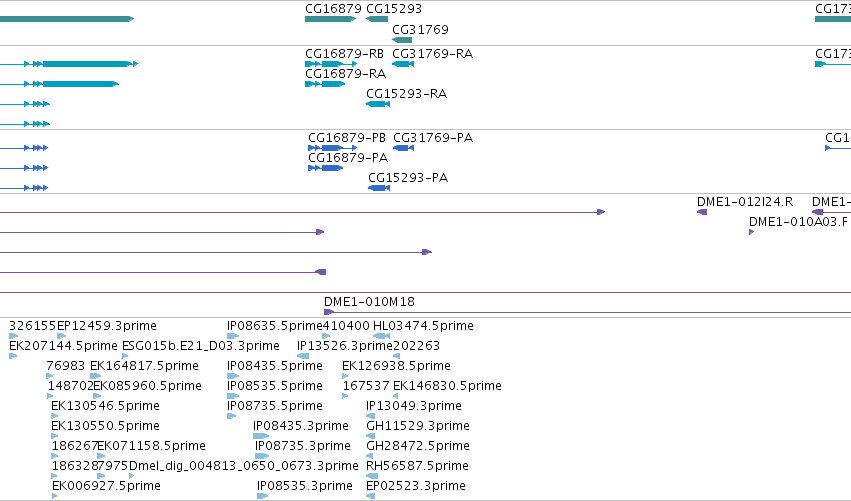This screenshot has height=501, width=851.
Task: Click the EK146830.5prime label
Action: tap(447, 386)
